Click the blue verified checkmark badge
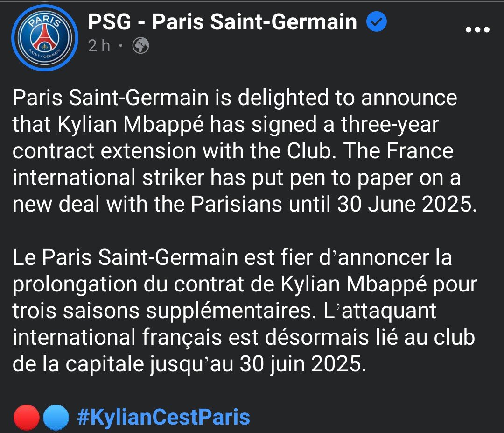This screenshot has height=433, width=504. point(376,22)
